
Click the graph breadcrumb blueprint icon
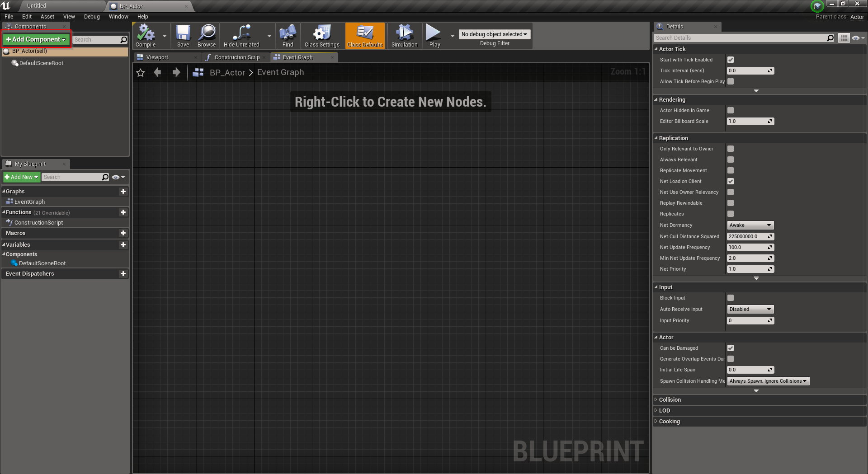point(198,72)
